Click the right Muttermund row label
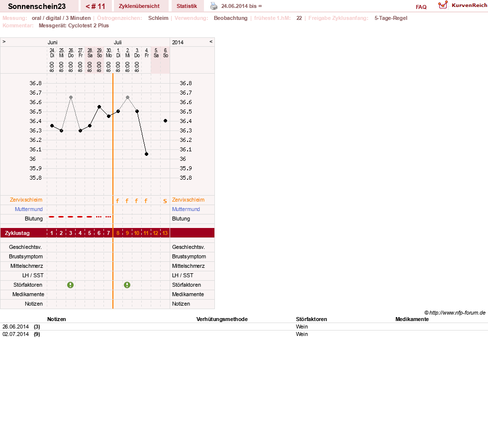 186,209
